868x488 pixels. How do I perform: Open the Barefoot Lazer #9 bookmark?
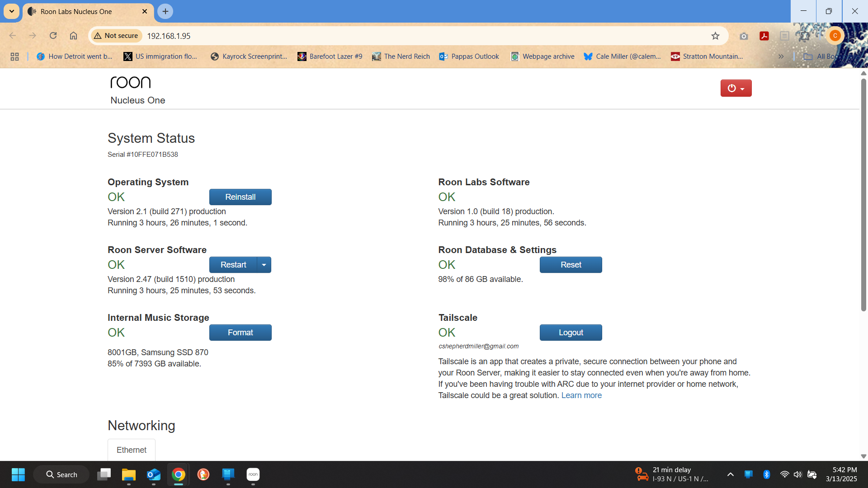coord(330,56)
